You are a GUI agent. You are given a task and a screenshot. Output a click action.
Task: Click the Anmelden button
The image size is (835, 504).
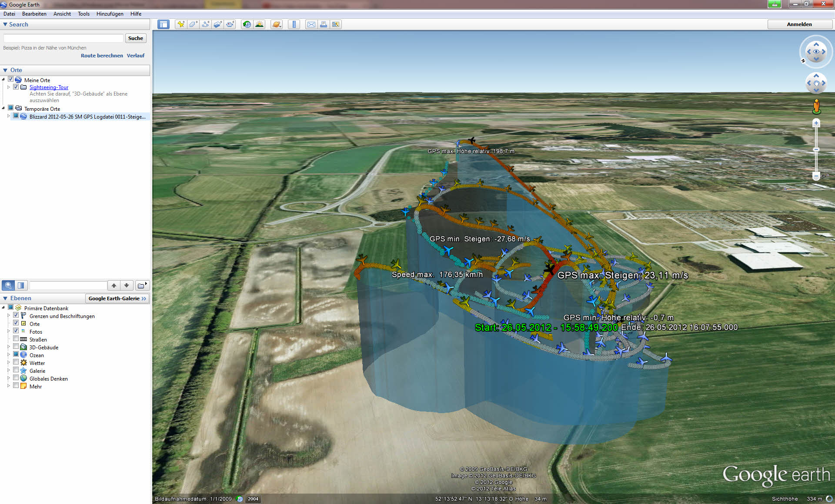click(x=799, y=24)
